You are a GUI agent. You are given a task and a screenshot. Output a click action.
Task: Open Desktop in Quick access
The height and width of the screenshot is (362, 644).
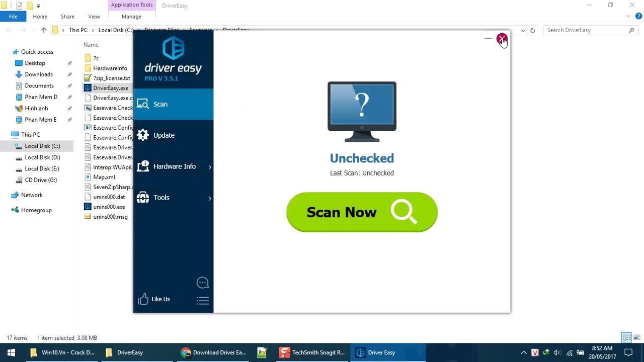tap(35, 63)
